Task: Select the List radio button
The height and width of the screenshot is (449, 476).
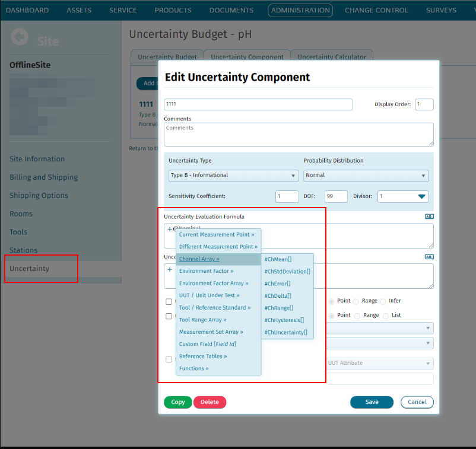Action: coord(386,316)
